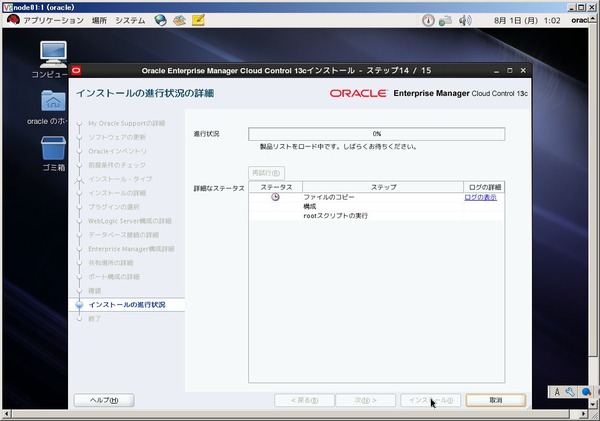Click the ヘルプ button
The height and width of the screenshot is (421, 600).
click(104, 400)
